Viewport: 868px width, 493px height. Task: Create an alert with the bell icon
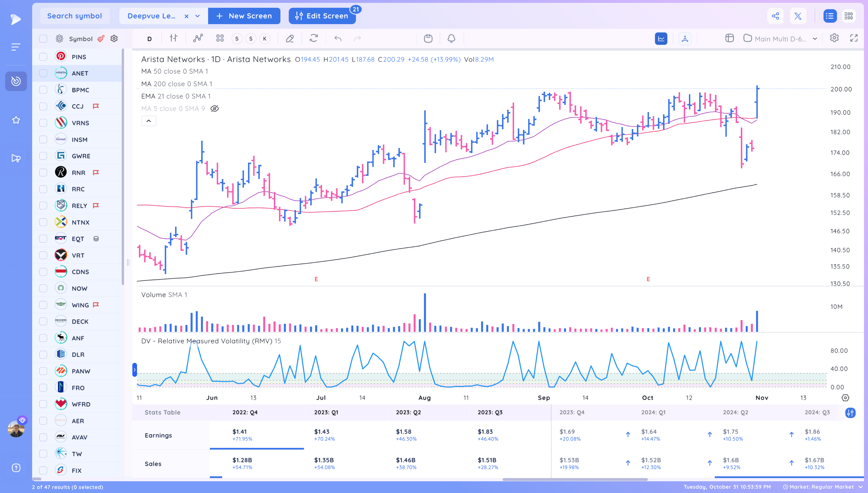[x=451, y=39]
